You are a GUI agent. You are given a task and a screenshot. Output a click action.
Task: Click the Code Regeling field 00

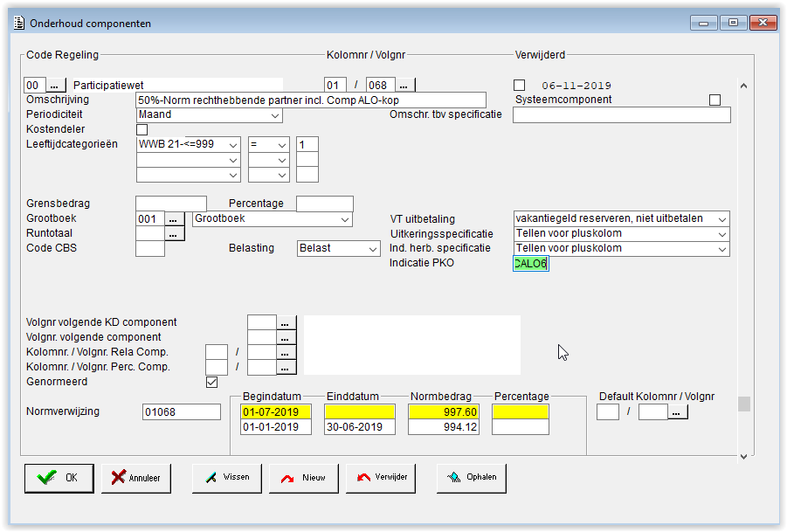(x=35, y=86)
